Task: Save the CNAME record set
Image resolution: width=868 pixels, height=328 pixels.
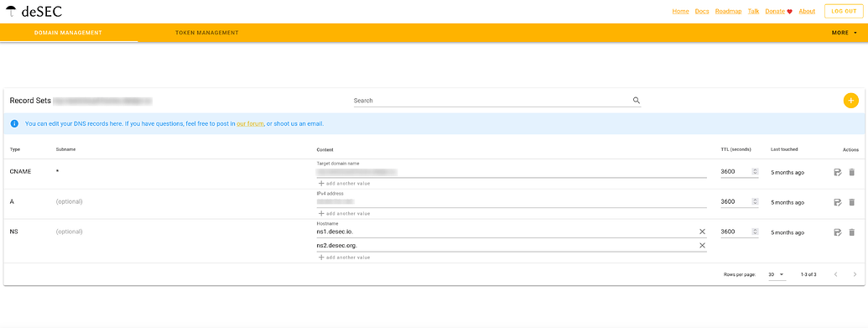Action: (x=837, y=172)
